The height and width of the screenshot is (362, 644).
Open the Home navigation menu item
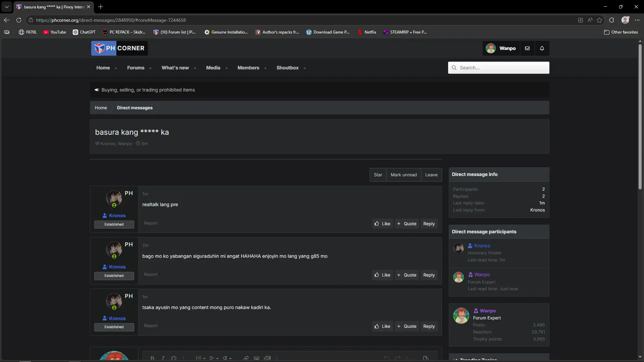click(x=103, y=68)
